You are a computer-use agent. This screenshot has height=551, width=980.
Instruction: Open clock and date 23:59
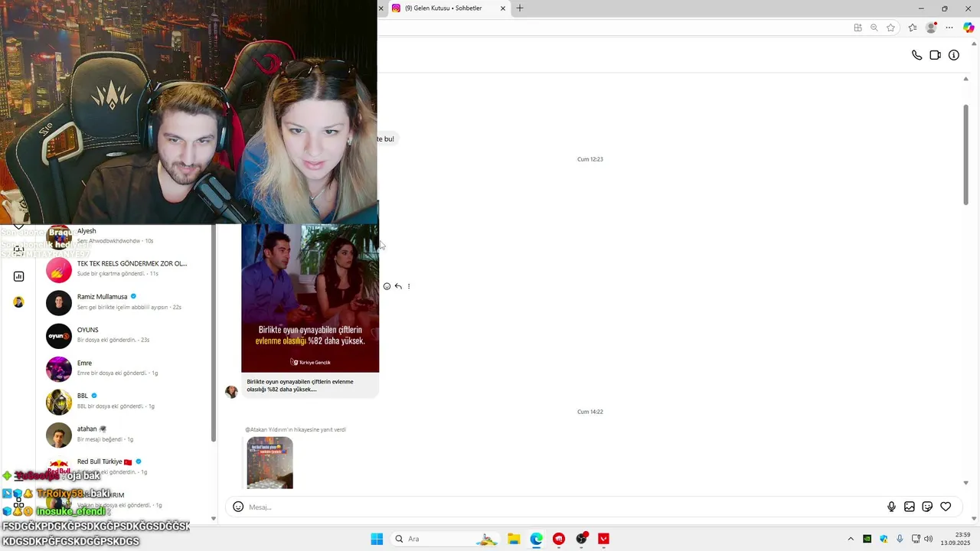click(x=955, y=539)
